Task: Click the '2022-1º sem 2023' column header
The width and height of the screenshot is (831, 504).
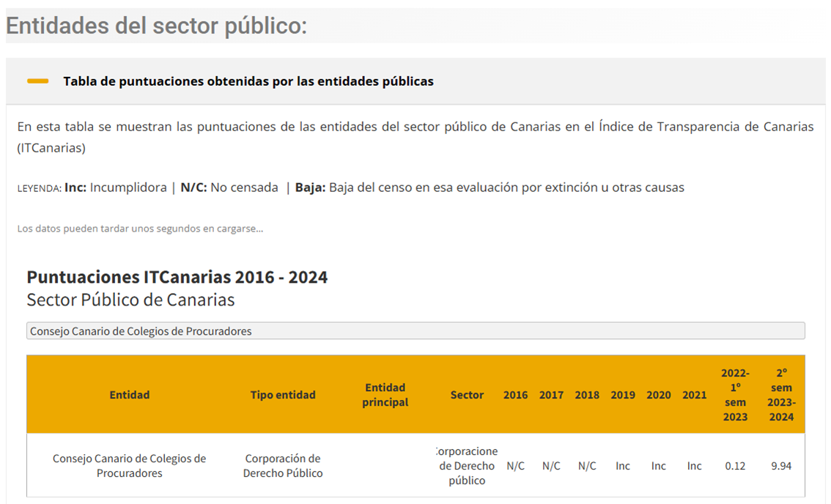Action: click(735, 395)
